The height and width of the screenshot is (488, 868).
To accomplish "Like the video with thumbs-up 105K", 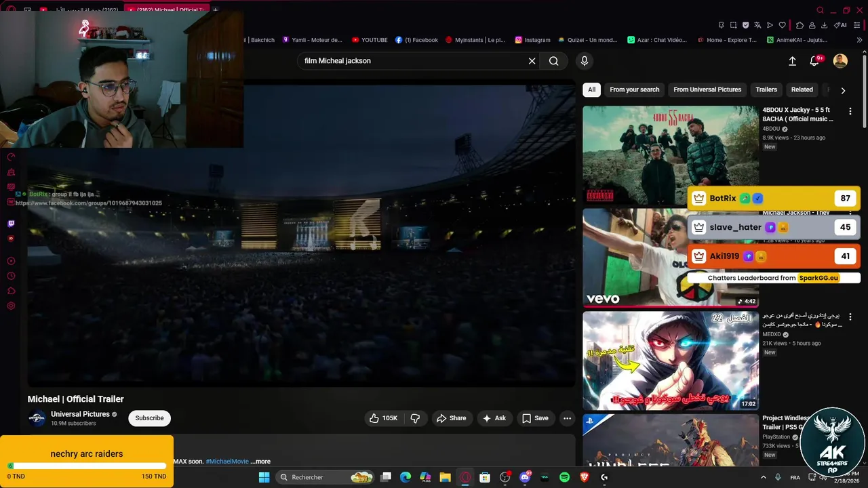I will (383, 418).
